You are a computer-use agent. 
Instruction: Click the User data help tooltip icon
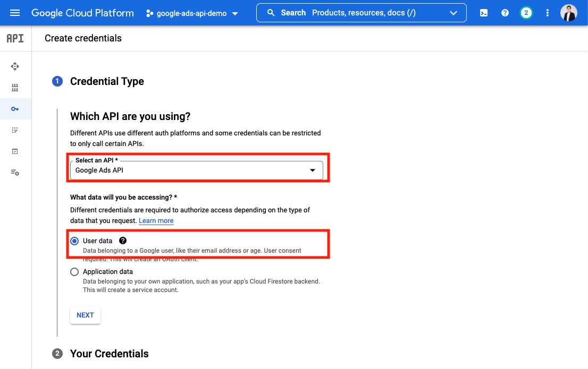pos(123,241)
